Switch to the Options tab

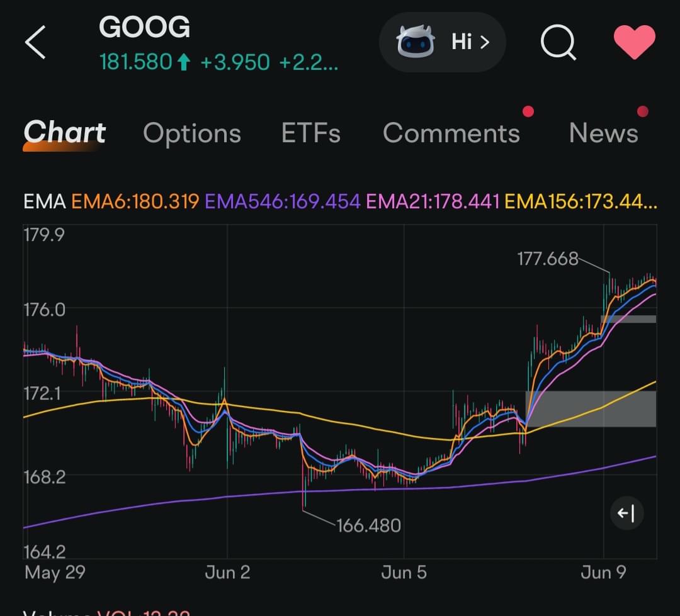tap(192, 133)
